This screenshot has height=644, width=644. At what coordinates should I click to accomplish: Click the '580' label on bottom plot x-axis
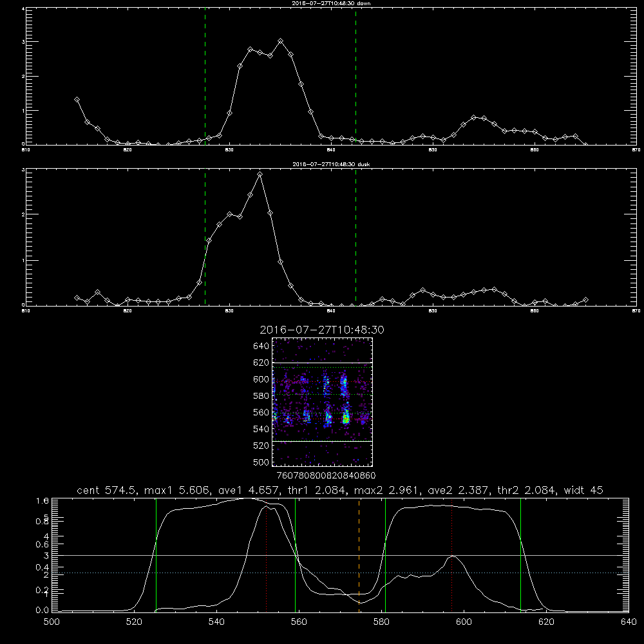tap(381, 622)
